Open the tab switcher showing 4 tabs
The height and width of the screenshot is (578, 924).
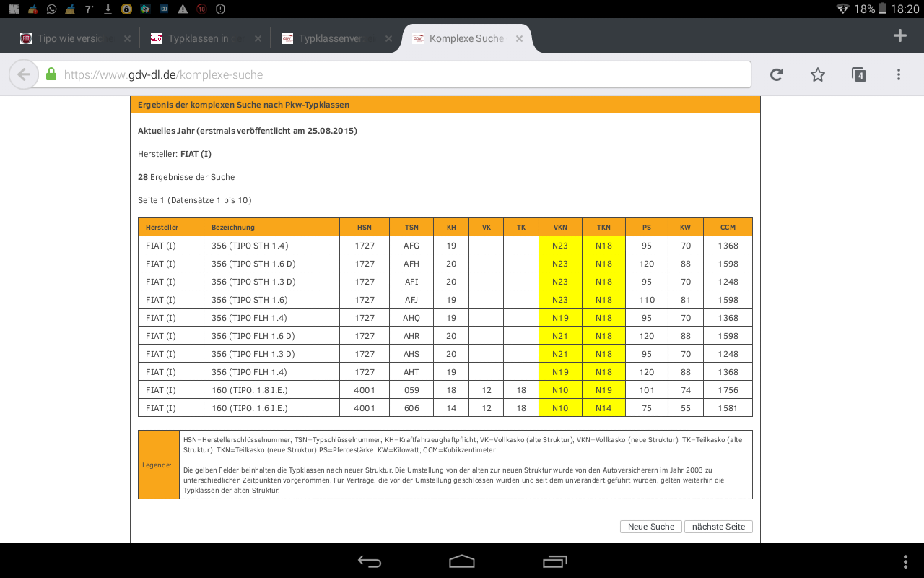(858, 74)
